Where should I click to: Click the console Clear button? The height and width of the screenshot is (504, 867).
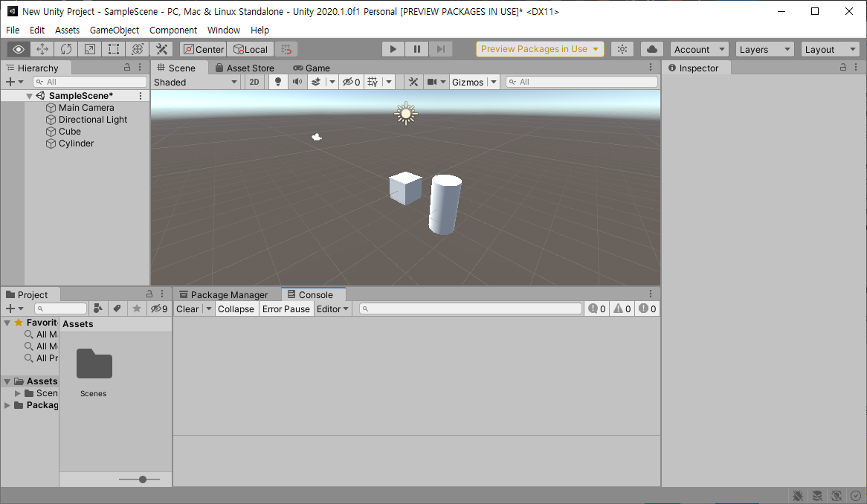(187, 309)
